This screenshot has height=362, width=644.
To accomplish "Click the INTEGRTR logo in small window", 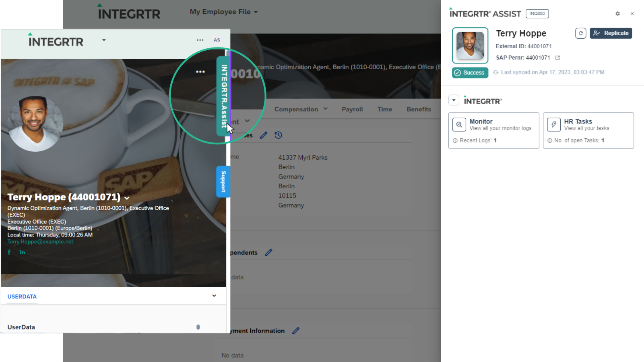I will click(x=56, y=40).
